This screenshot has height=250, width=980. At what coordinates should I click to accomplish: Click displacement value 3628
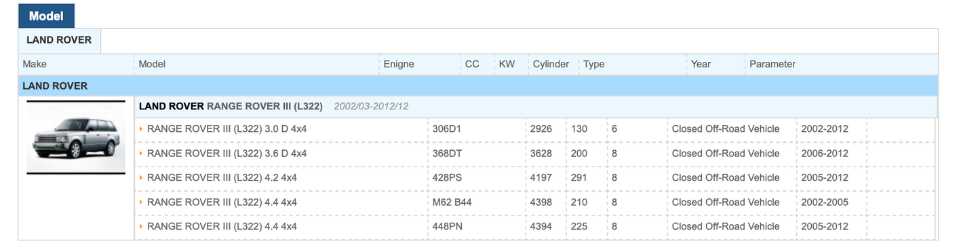(541, 154)
